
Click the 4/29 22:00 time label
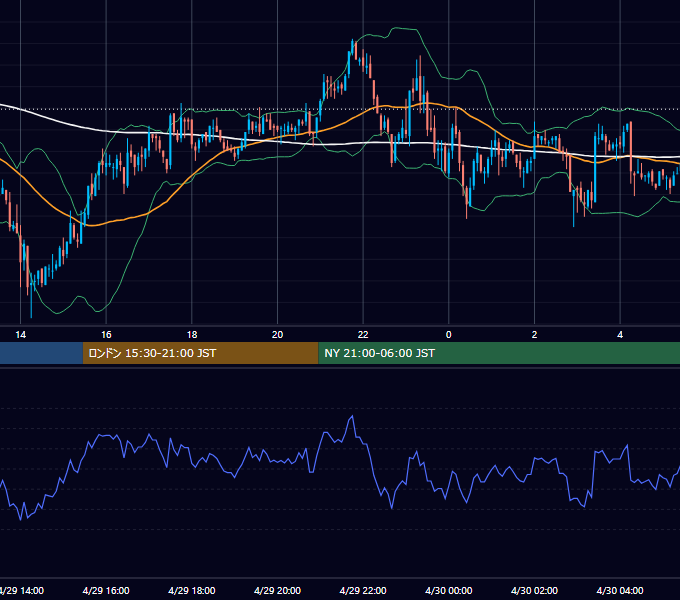[x=363, y=590]
